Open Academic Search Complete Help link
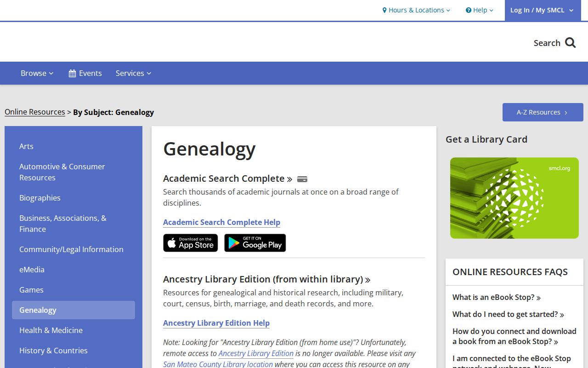This screenshot has height=368, width=588. tap(221, 222)
